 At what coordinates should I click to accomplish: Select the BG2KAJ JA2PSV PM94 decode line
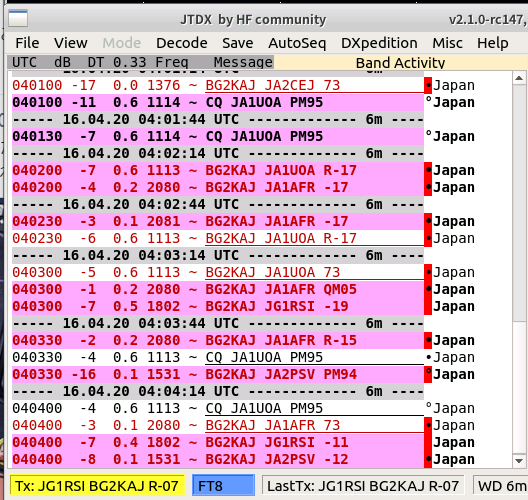[218, 374]
